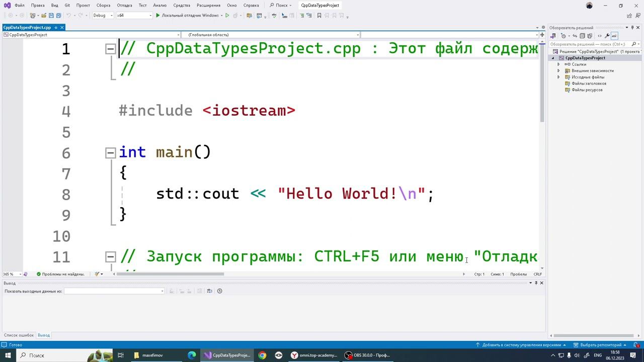Viewport: 644px width, 362px height.
Task: Open Properties wrench icon in Solution Explorer
Action: point(607,36)
